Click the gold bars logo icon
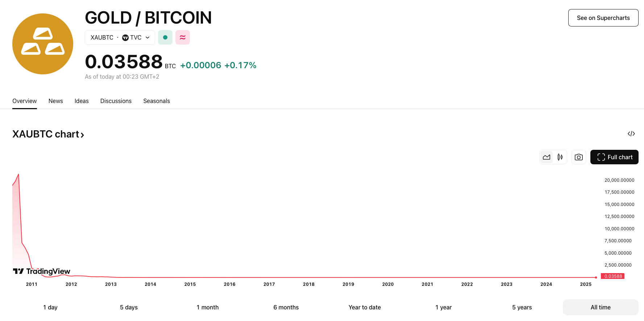 pyautogui.click(x=43, y=44)
